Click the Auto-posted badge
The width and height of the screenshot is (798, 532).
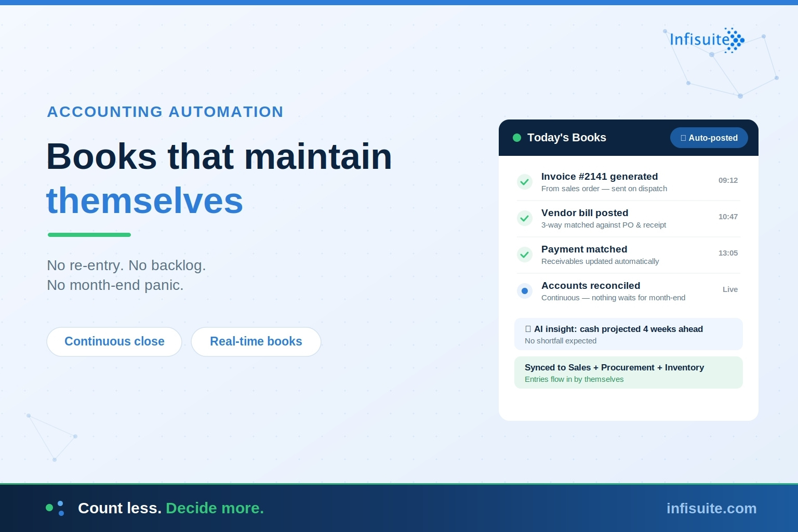tap(709, 138)
